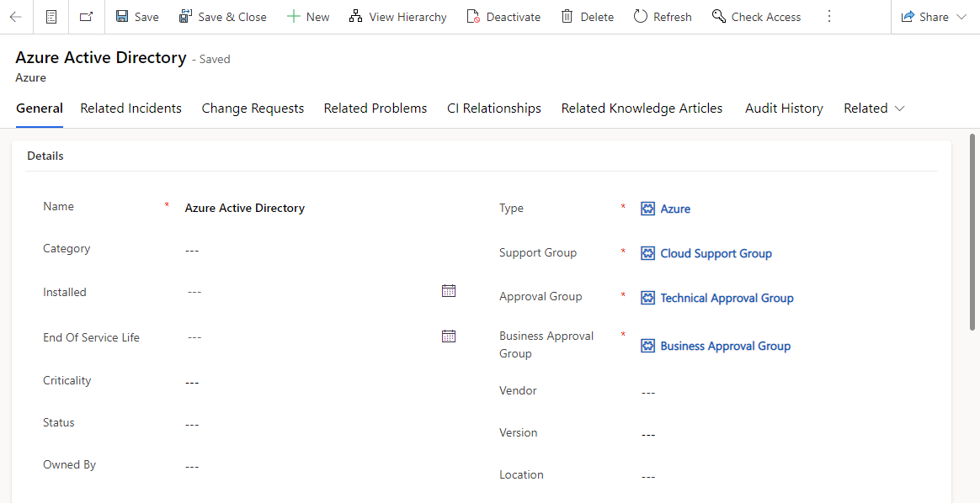Click the Technical Approval Group entity icon
The width and height of the screenshot is (980, 503).
647,299
